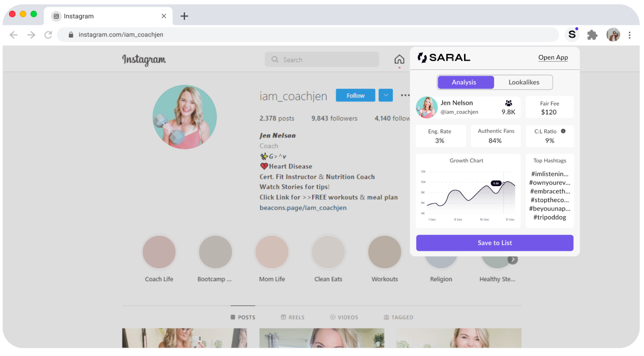
Task: Click the Instagram Search field
Action: tap(322, 60)
